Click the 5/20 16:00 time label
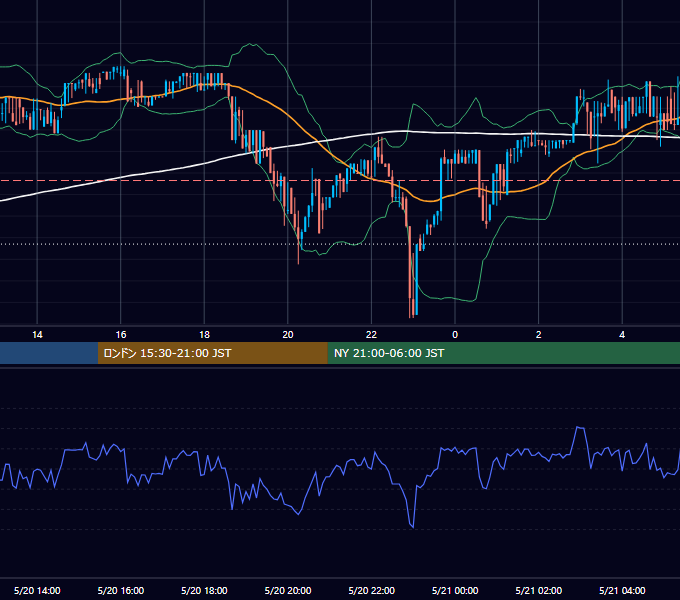This screenshot has height=600, width=680. click(x=121, y=590)
